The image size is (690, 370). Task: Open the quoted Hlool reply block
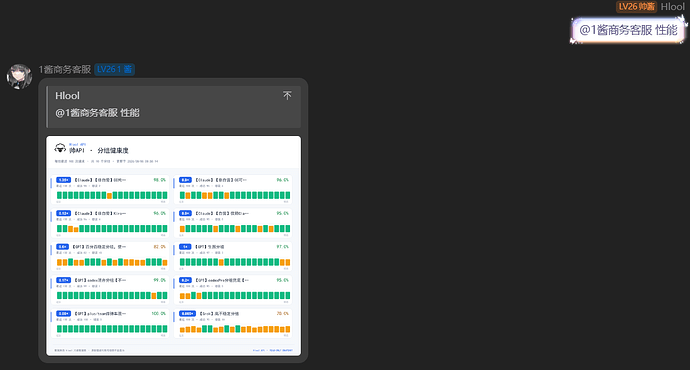point(174,107)
